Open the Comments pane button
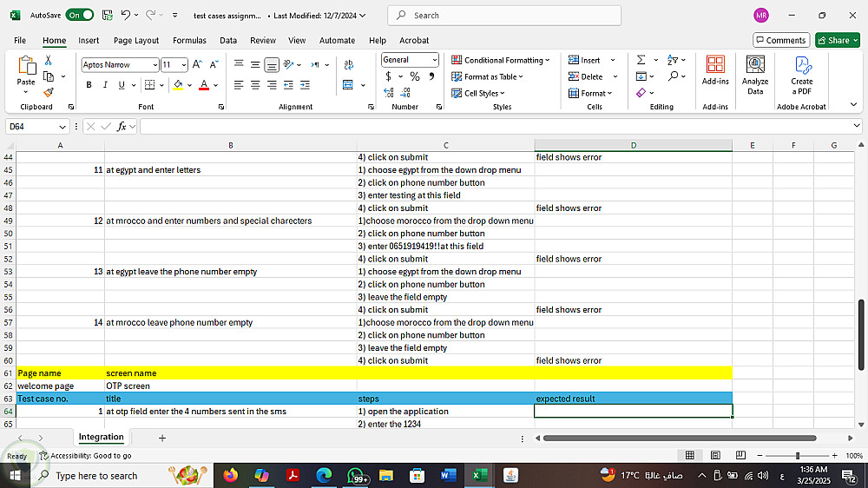Screen dimensions: 868x488 pyautogui.click(x=779, y=40)
